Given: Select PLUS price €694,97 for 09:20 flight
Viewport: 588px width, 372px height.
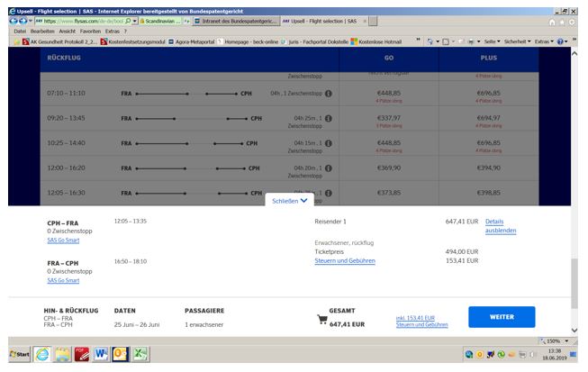Looking at the screenshot, I should click(489, 118).
